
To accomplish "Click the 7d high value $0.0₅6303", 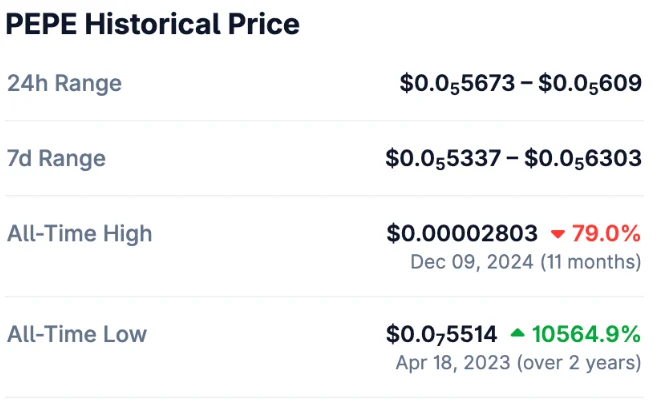I will (583, 159).
